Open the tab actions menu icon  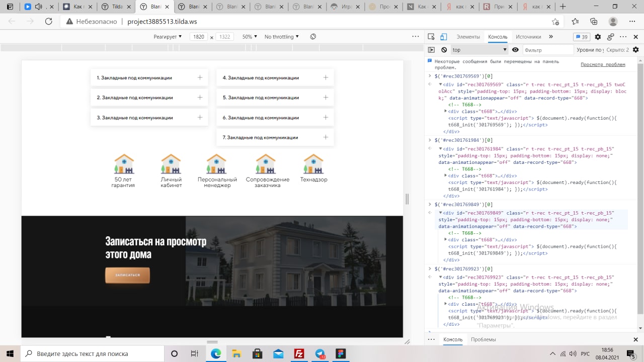10,7
